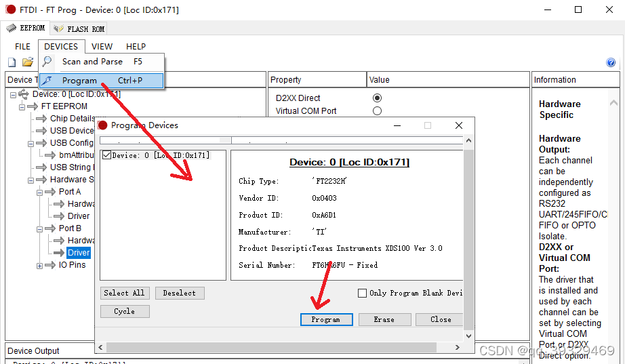Open the FILE menu
This screenshot has width=625, height=364.
[x=23, y=46]
